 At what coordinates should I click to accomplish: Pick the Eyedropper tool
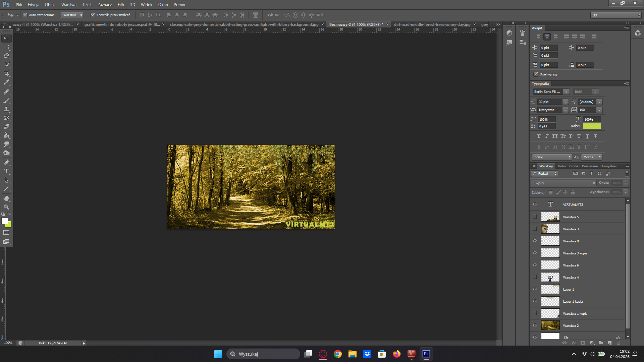(x=6, y=82)
